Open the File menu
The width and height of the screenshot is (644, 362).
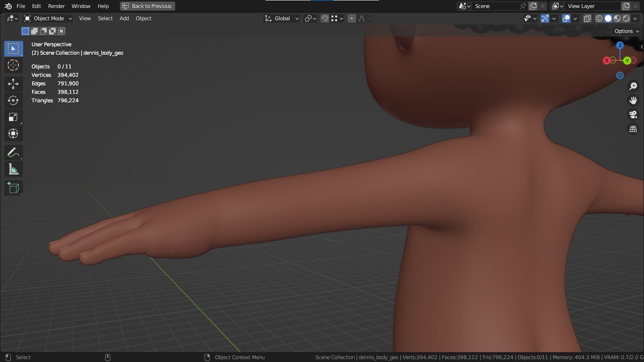click(21, 6)
